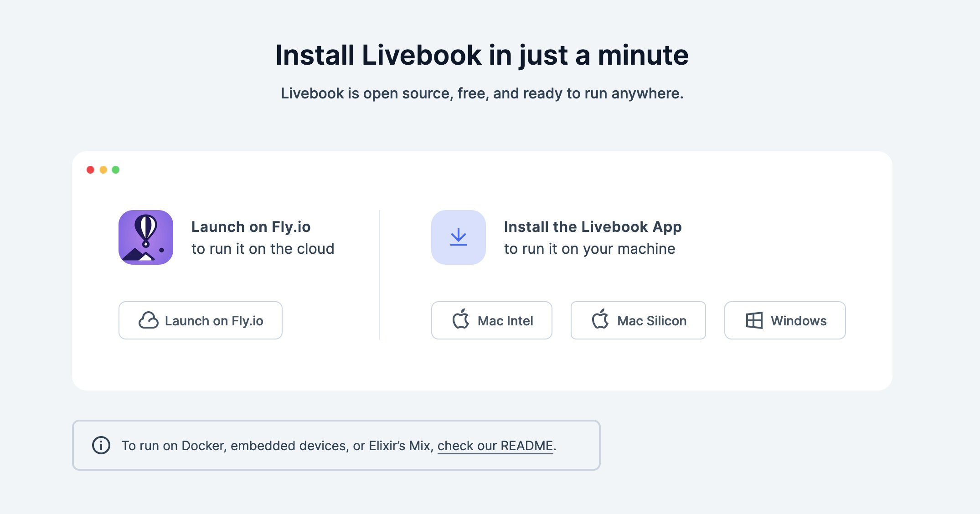Click the yellow window dot
This screenshot has height=514, width=980.
tap(103, 170)
